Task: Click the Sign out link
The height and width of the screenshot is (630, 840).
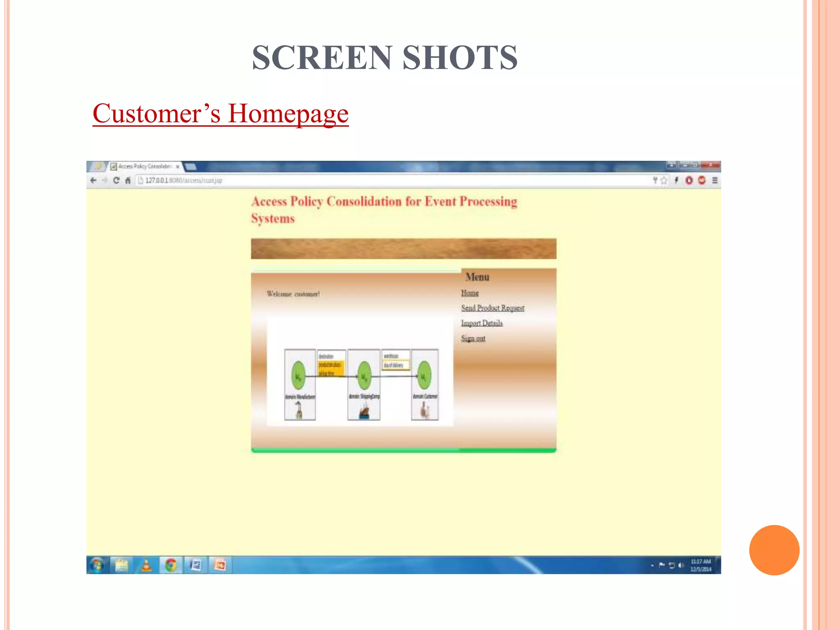Action: click(473, 338)
